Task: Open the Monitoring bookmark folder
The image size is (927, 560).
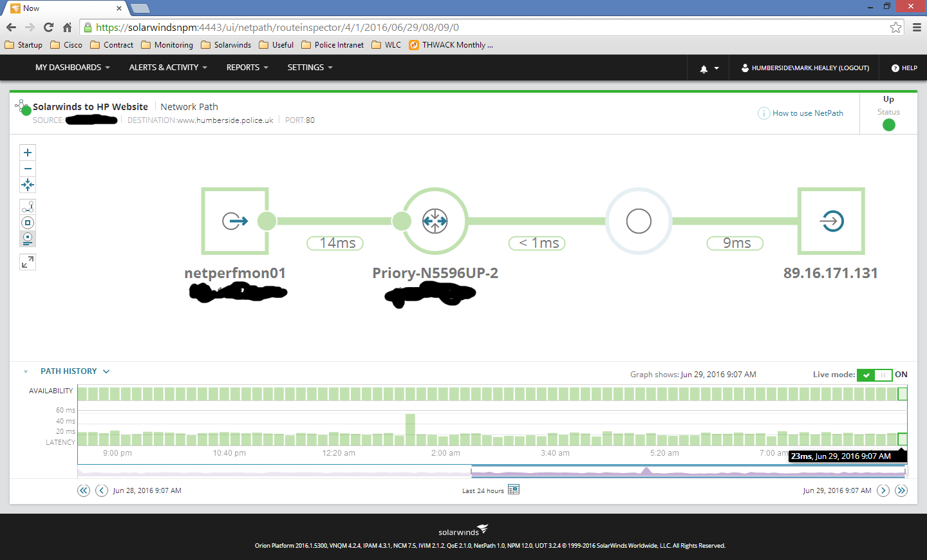Action: [x=167, y=45]
